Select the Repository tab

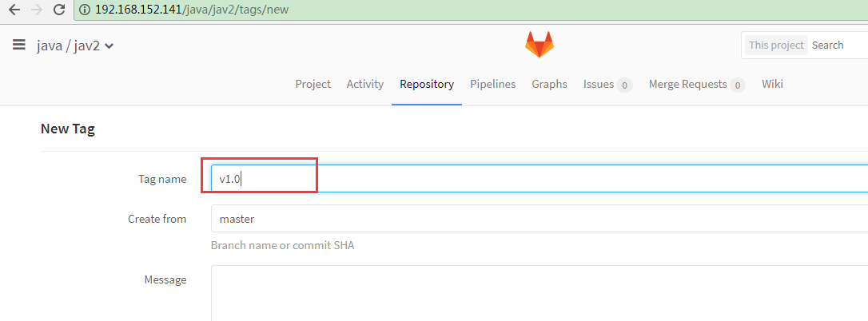(427, 84)
